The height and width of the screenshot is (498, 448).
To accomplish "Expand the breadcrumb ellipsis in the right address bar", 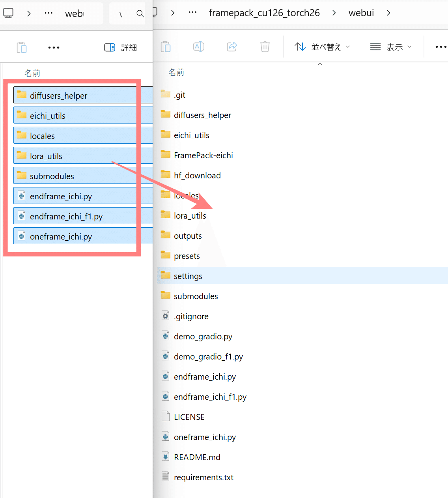I will (x=192, y=12).
